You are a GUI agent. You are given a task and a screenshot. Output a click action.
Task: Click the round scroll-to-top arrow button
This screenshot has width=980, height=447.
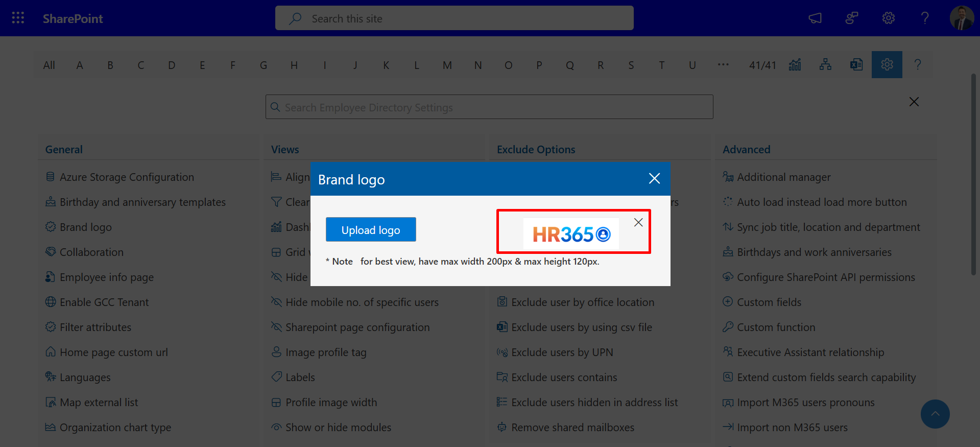point(935,414)
